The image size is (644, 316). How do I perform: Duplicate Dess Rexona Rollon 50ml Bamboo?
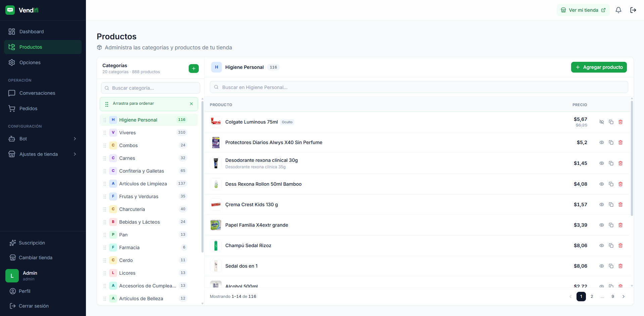click(611, 184)
